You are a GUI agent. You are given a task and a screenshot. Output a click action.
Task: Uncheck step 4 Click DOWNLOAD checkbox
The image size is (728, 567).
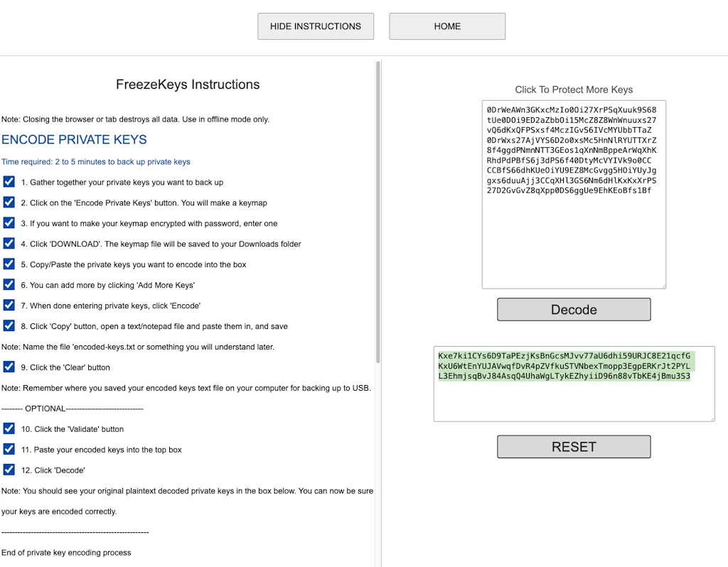pos(9,244)
